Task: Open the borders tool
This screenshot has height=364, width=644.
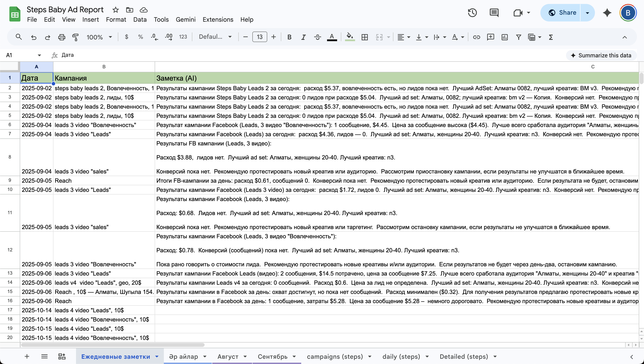Action: 365,37
